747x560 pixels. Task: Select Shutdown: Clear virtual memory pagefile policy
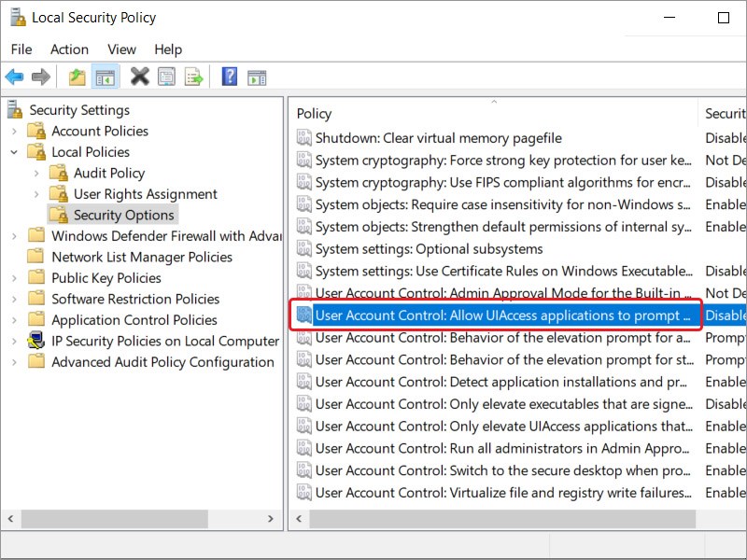(438, 137)
